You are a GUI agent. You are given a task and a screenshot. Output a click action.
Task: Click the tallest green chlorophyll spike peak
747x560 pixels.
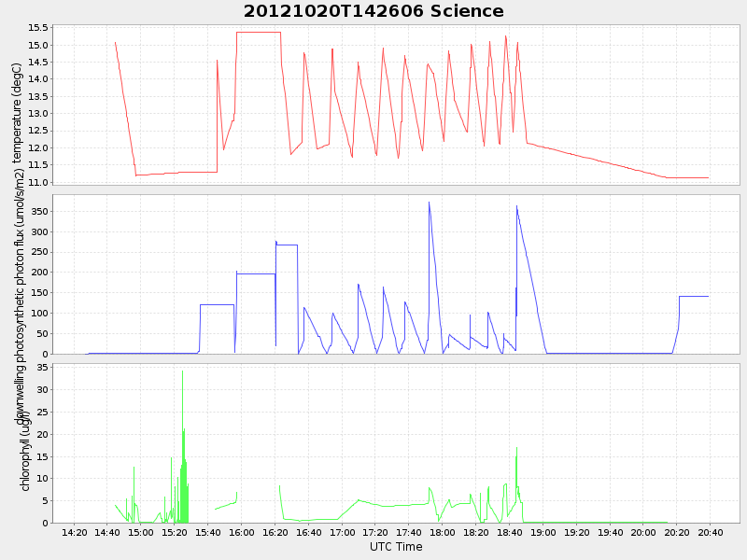(x=182, y=371)
